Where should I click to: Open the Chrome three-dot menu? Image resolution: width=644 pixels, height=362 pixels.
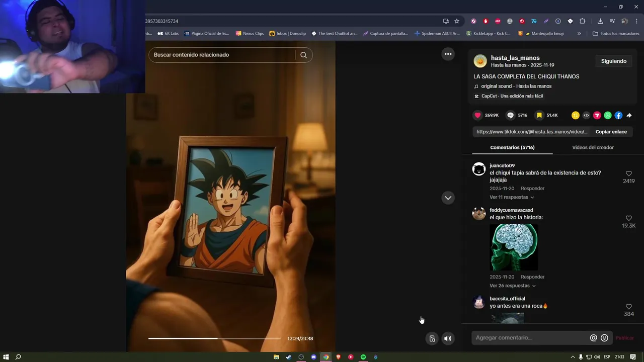637,21
